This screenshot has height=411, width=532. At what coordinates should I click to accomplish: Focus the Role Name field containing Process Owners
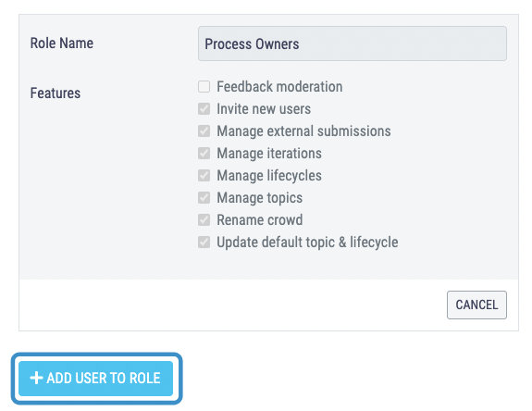pyautogui.click(x=353, y=44)
